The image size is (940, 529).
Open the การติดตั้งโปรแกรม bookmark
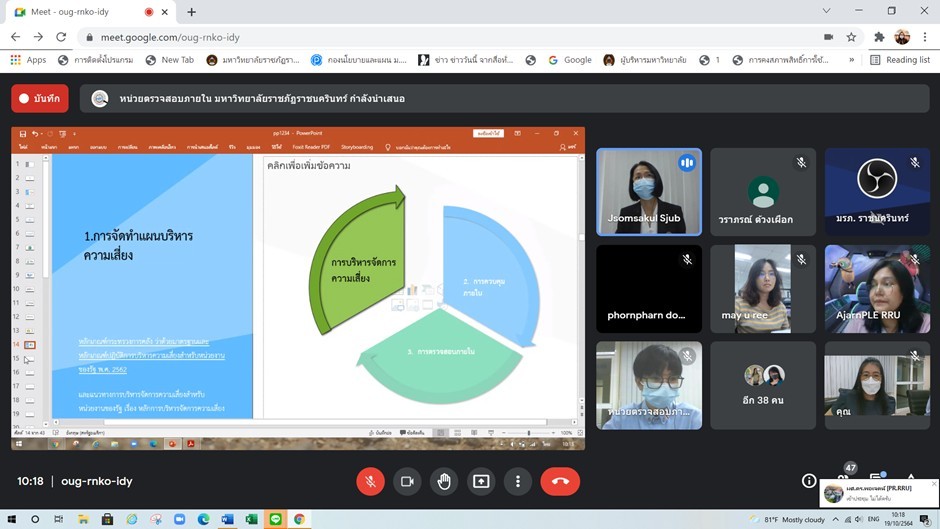click(96, 60)
